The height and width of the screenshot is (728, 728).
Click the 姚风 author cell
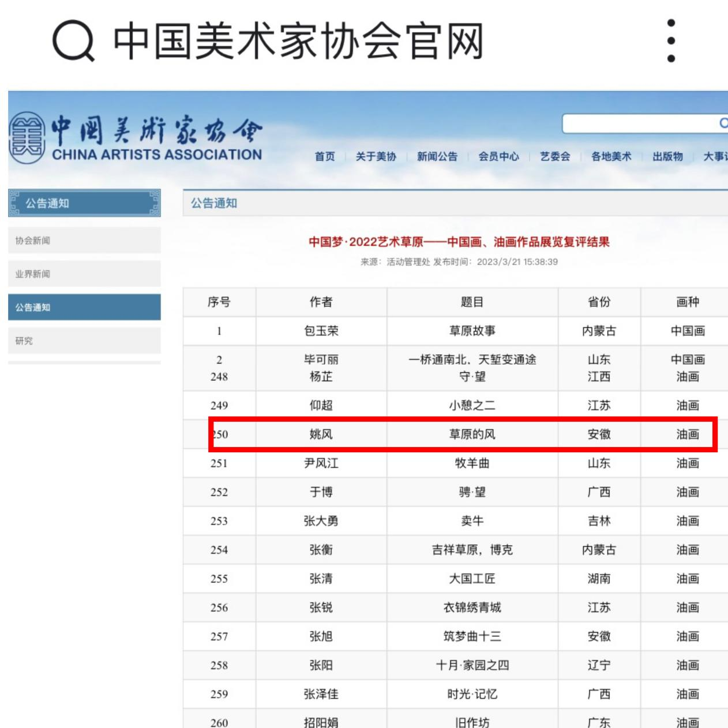(x=321, y=434)
